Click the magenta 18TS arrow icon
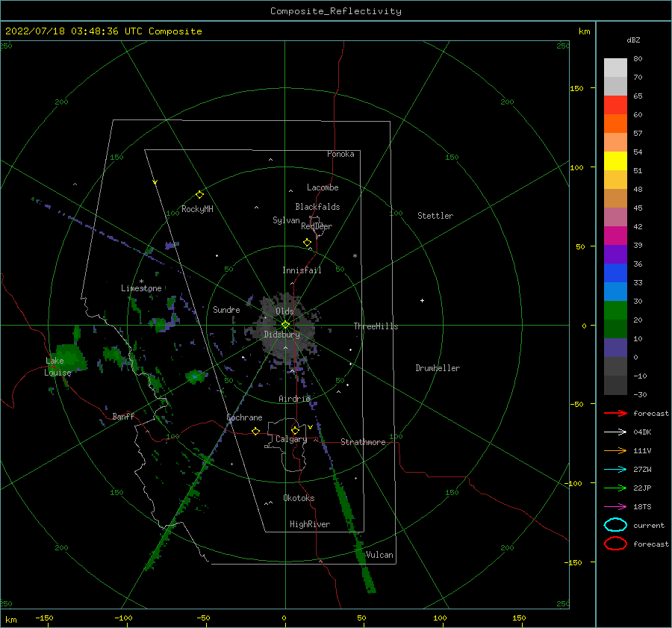Image resolution: width=672 pixels, height=628 pixels. [615, 507]
